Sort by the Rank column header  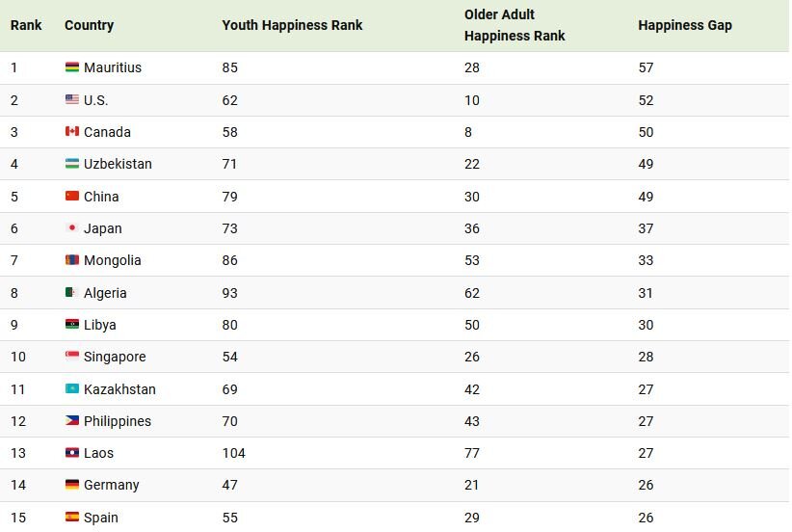tap(26, 25)
